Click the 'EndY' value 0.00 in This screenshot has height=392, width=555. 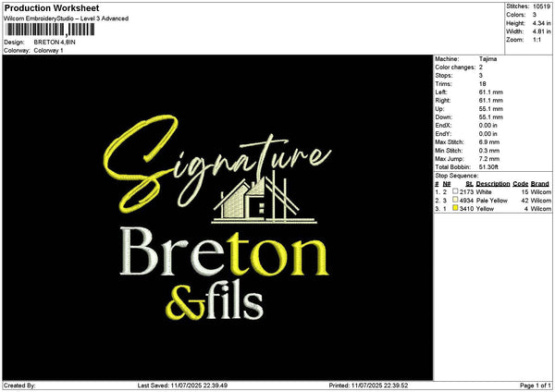[487, 134]
